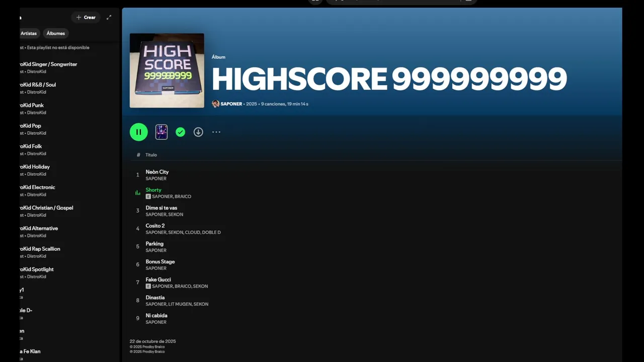Open the LIT MUGEN artist link
The width and height of the screenshot is (644, 362).
[x=180, y=304]
